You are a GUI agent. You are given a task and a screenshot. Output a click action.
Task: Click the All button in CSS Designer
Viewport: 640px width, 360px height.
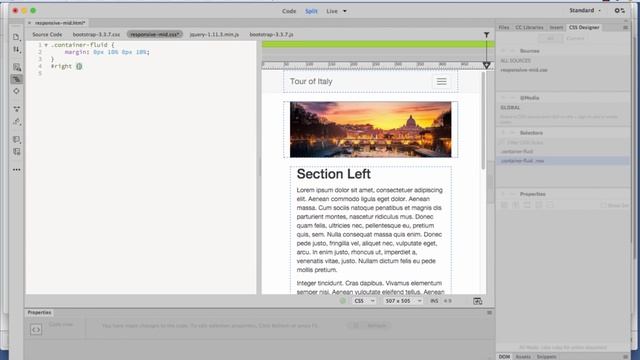click(x=550, y=38)
